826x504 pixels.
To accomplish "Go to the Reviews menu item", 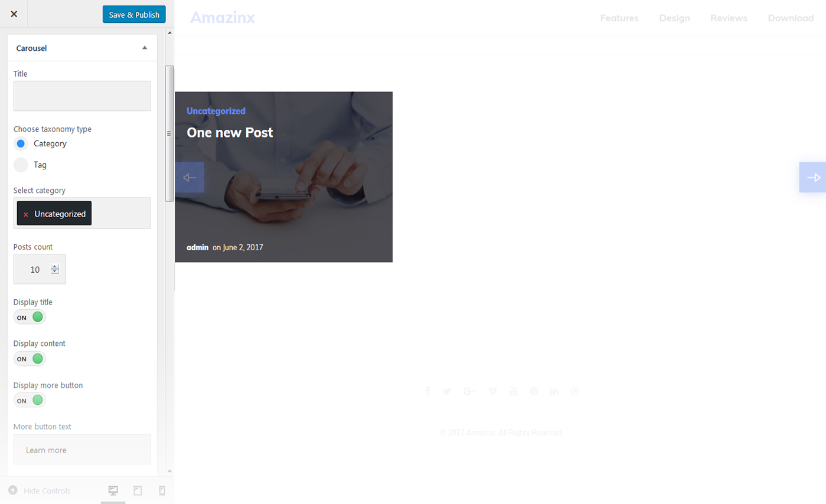I will tap(729, 18).
